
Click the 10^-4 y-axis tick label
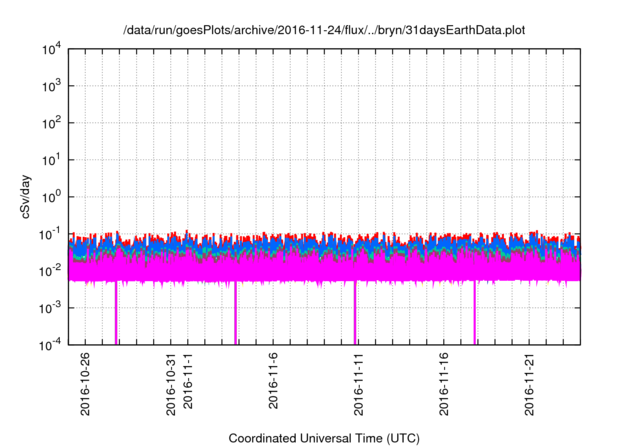[x=51, y=346]
